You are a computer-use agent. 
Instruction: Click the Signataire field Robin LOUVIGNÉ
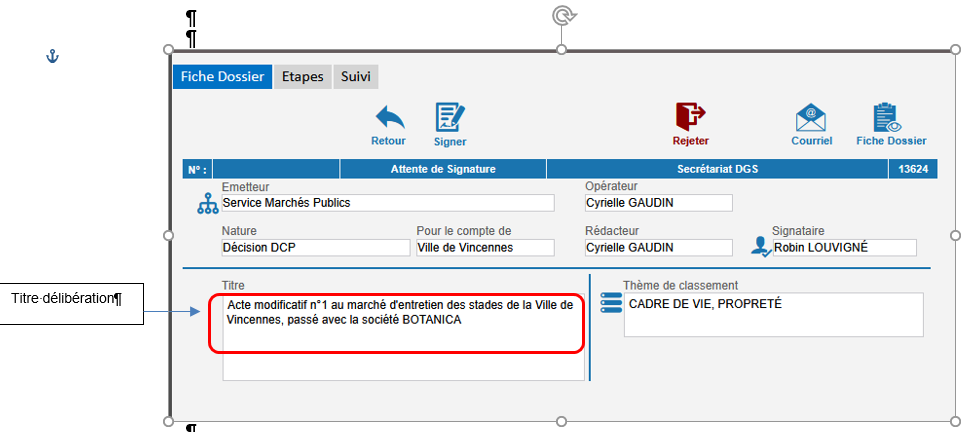[x=844, y=248]
